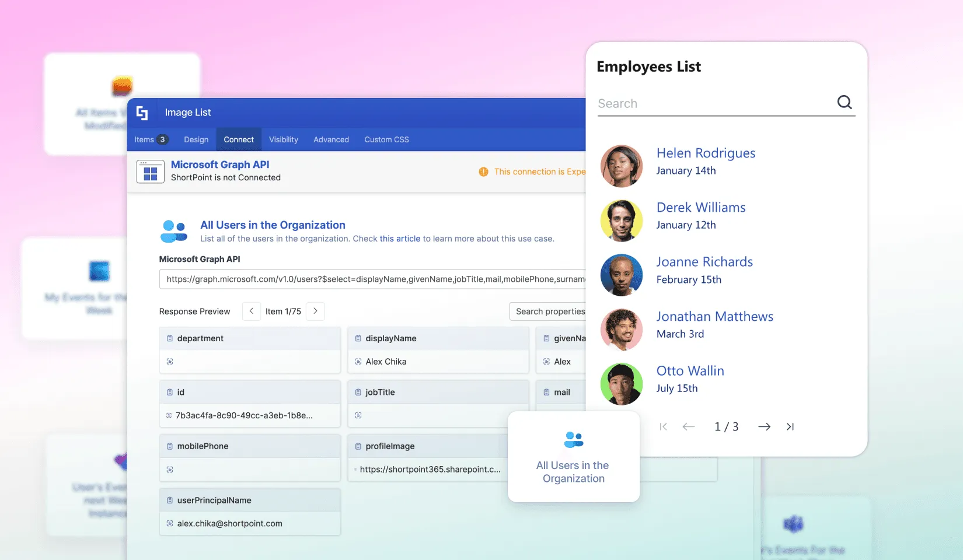Open the Derek Williams name link
The width and height of the screenshot is (963, 560).
coord(701,208)
